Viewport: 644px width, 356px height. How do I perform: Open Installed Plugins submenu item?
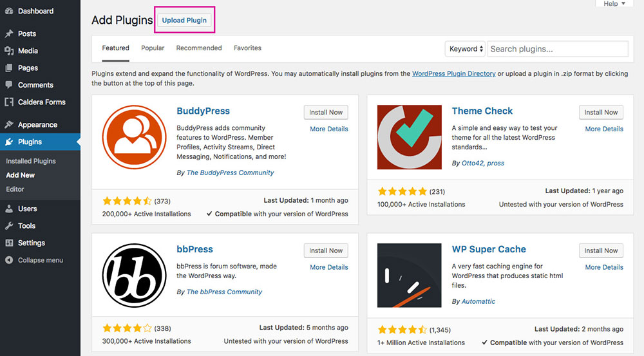[x=31, y=161]
